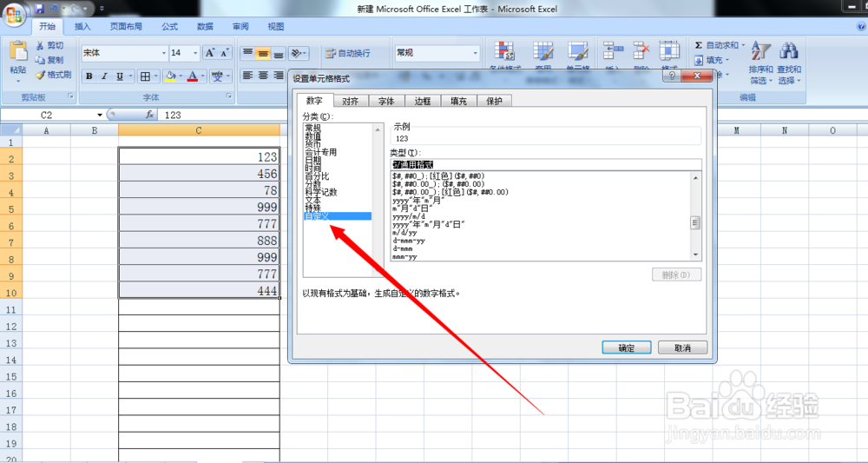Increase font size with large A icon
Screen dimensions: 868x463
coord(210,53)
